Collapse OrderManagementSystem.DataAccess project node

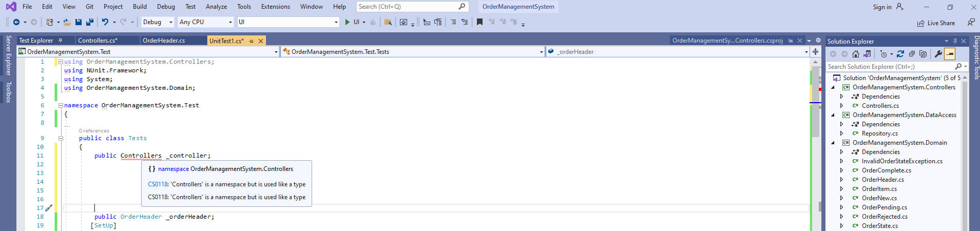(x=833, y=115)
